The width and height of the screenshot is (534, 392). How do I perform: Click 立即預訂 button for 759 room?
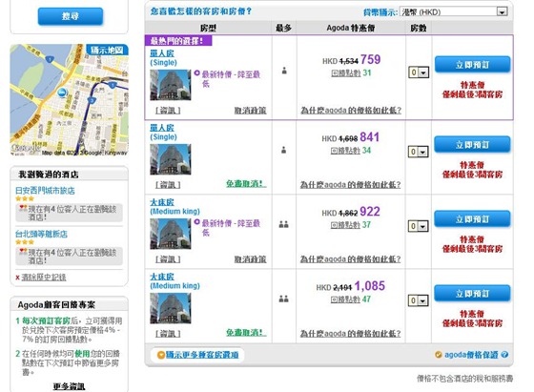click(x=472, y=64)
